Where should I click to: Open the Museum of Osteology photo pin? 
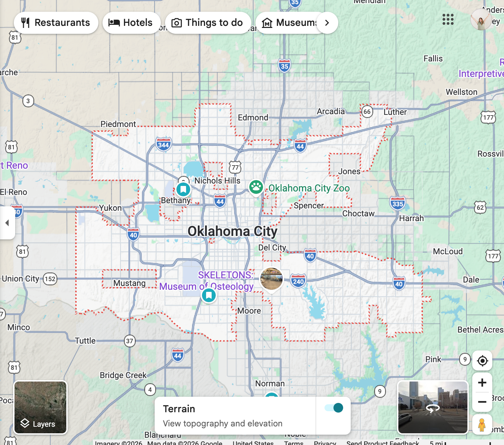(272, 280)
